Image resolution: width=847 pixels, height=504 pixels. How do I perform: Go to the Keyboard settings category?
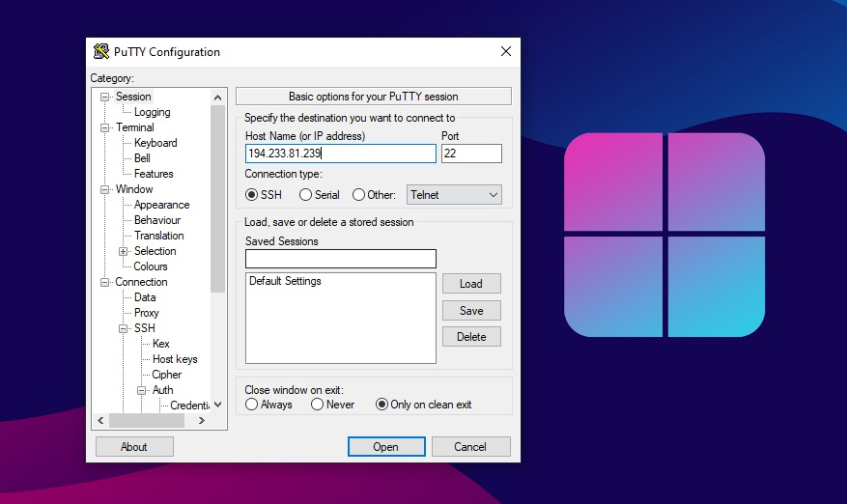tap(155, 143)
